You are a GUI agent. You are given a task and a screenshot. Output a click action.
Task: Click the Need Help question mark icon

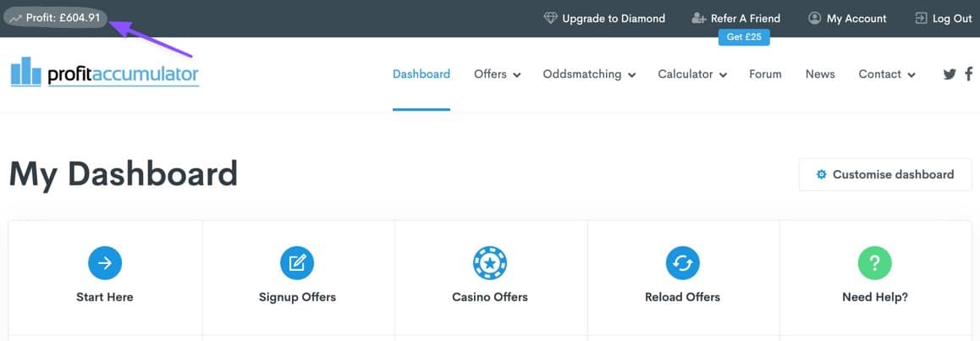click(875, 263)
